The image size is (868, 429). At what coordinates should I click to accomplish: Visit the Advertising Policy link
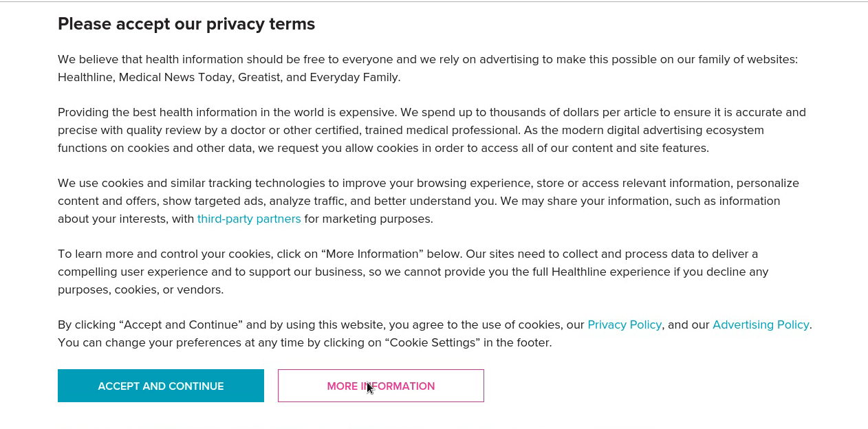coord(761,324)
